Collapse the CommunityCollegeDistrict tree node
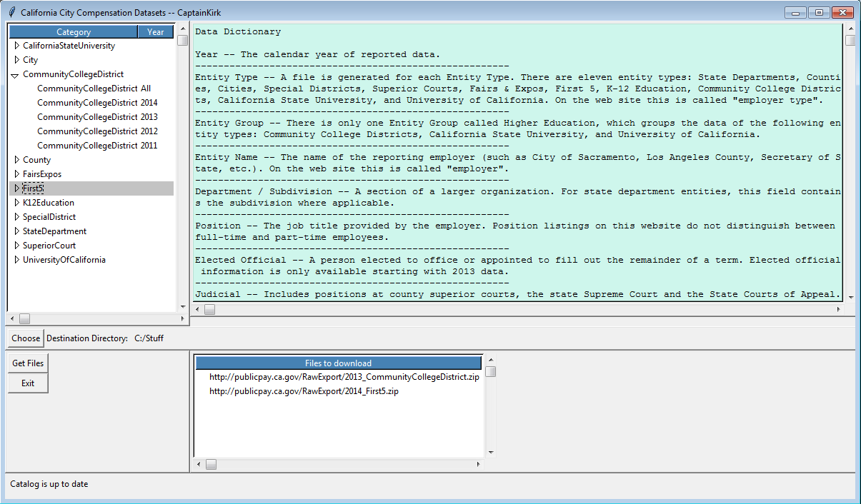The height and width of the screenshot is (504, 861). click(x=15, y=74)
